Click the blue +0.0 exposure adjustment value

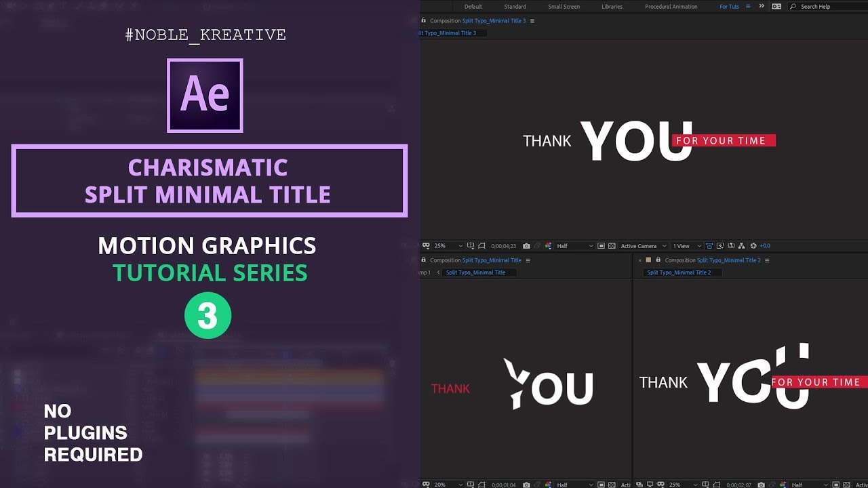click(x=764, y=245)
